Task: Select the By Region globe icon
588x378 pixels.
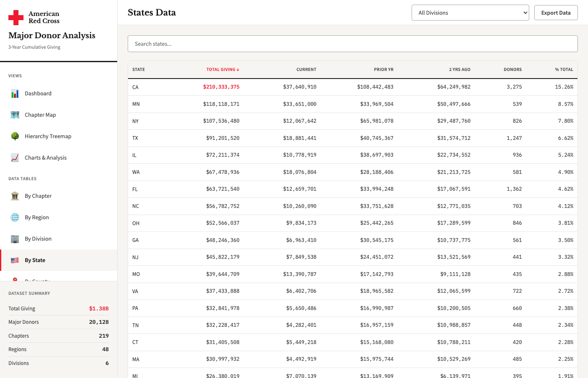Action: click(x=15, y=218)
